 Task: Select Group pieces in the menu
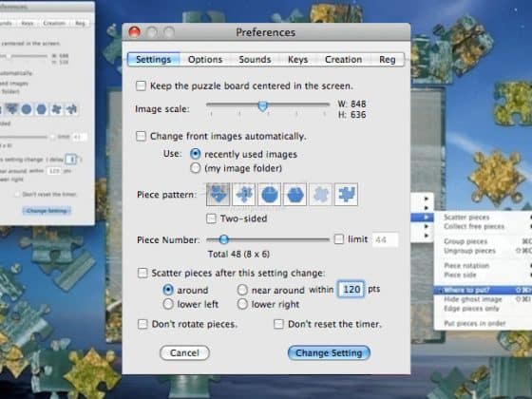pos(465,241)
